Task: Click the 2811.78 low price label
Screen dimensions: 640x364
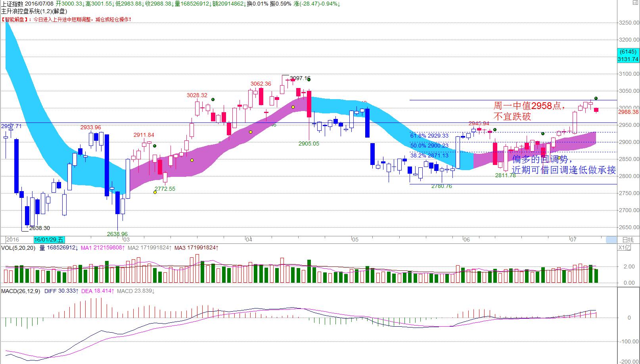Action: coord(506,175)
